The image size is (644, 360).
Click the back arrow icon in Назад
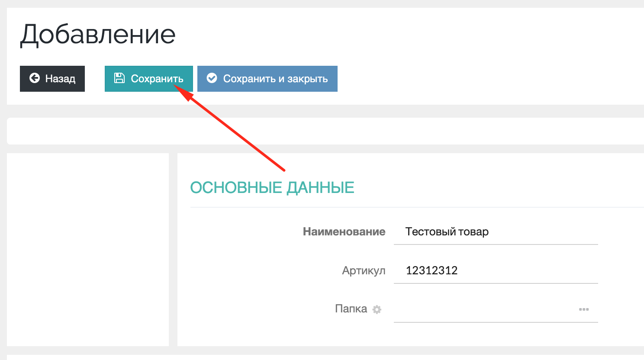point(35,78)
